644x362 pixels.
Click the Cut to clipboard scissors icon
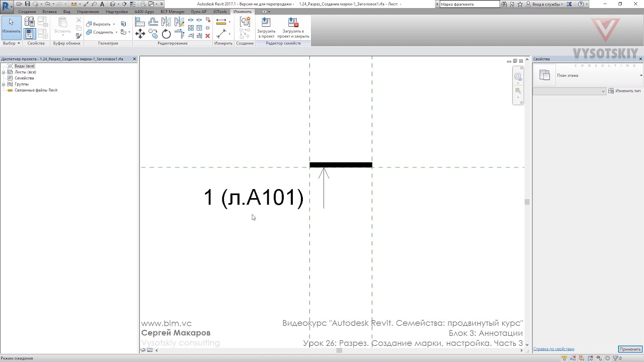[x=78, y=20]
